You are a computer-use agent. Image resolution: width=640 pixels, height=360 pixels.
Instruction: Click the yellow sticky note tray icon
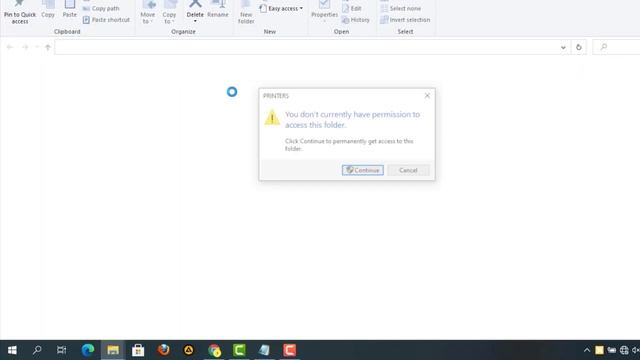click(x=599, y=350)
